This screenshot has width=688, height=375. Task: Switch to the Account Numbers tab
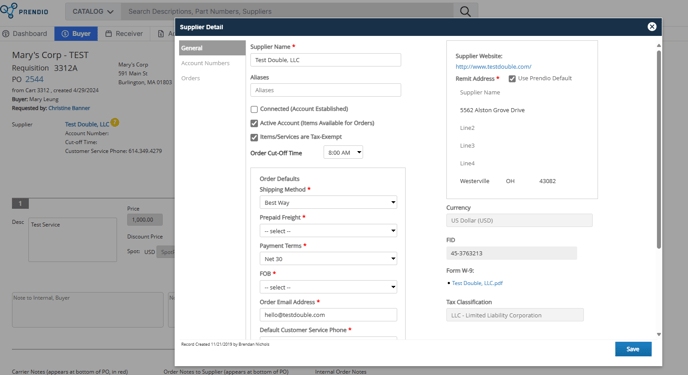205,63
